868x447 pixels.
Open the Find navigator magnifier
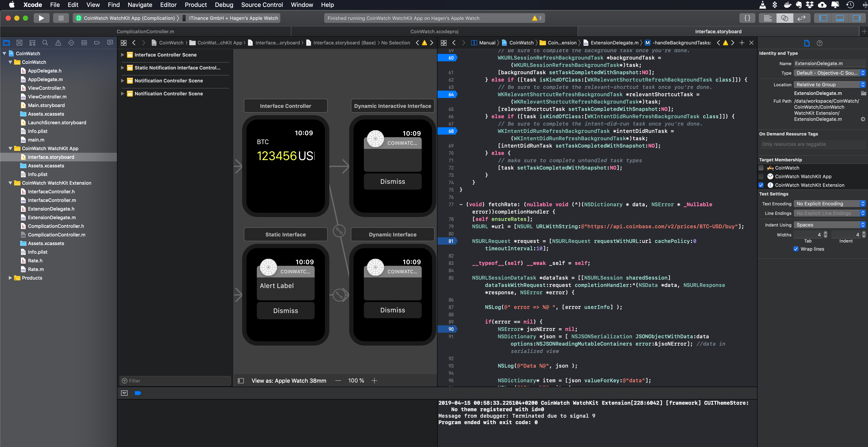[45, 43]
